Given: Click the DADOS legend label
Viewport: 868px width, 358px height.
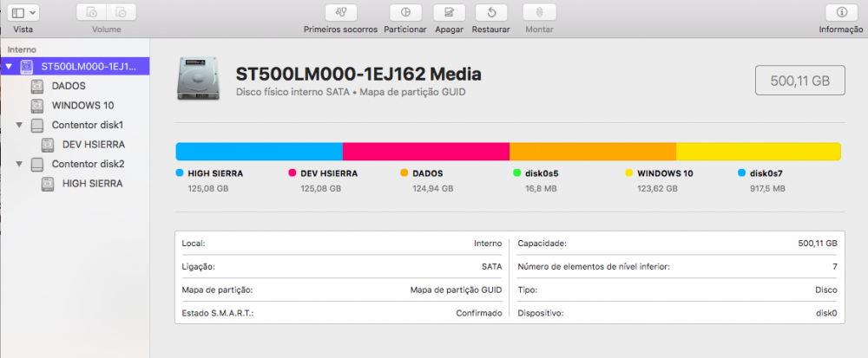Looking at the screenshot, I should (428, 173).
